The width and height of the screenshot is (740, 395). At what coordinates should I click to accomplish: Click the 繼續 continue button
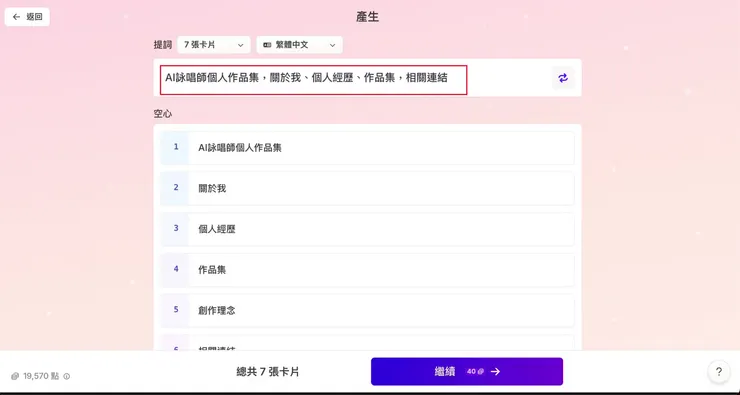467,371
